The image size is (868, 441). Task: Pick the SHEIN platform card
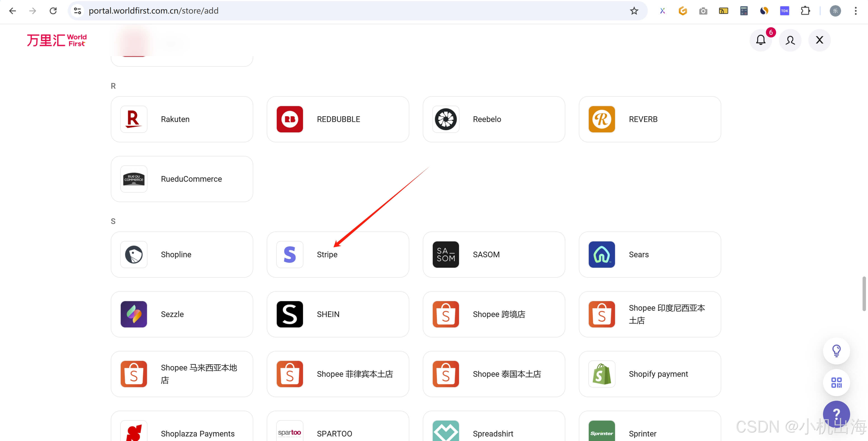(x=338, y=314)
